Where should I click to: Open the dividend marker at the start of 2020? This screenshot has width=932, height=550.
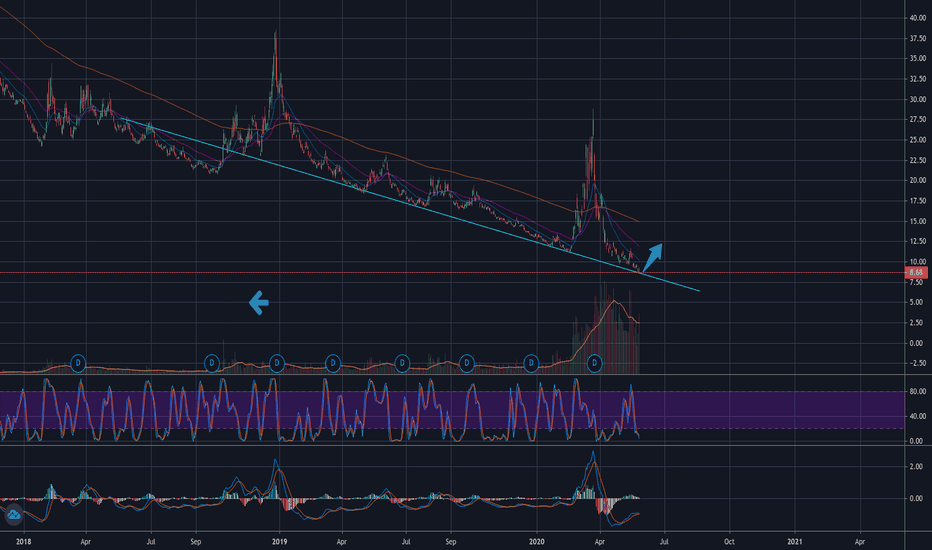click(x=531, y=363)
